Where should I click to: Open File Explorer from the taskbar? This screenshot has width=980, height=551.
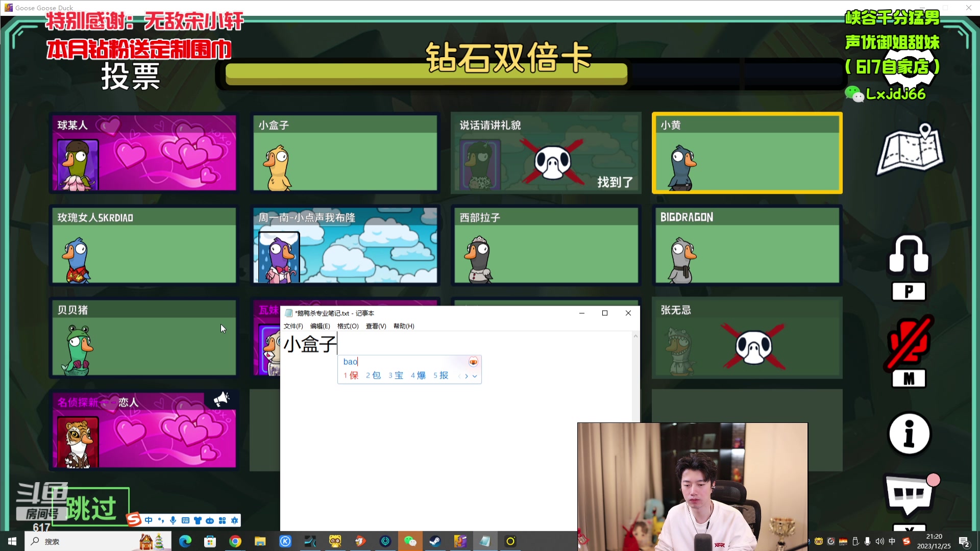tap(260, 541)
